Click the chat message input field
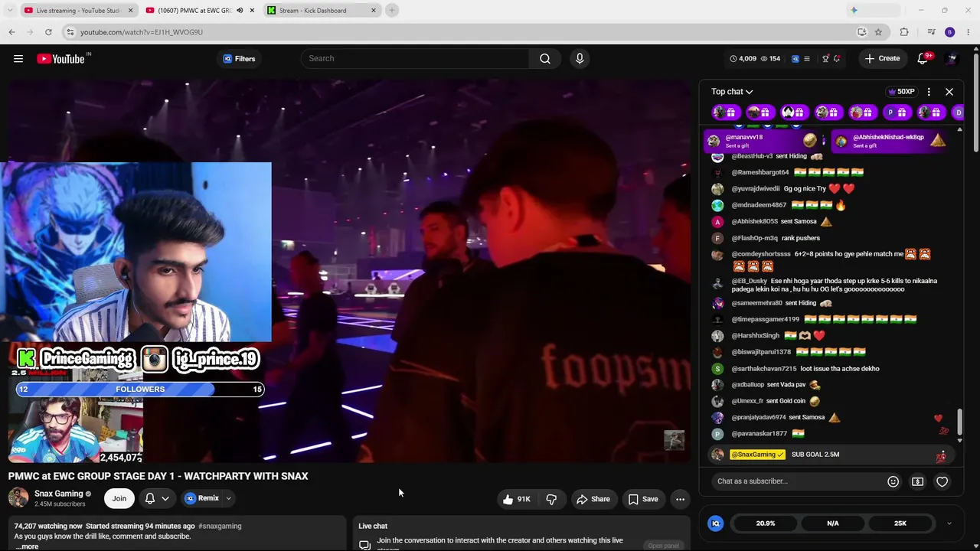The height and width of the screenshot is (551, 980). click(x=796, y=481)
